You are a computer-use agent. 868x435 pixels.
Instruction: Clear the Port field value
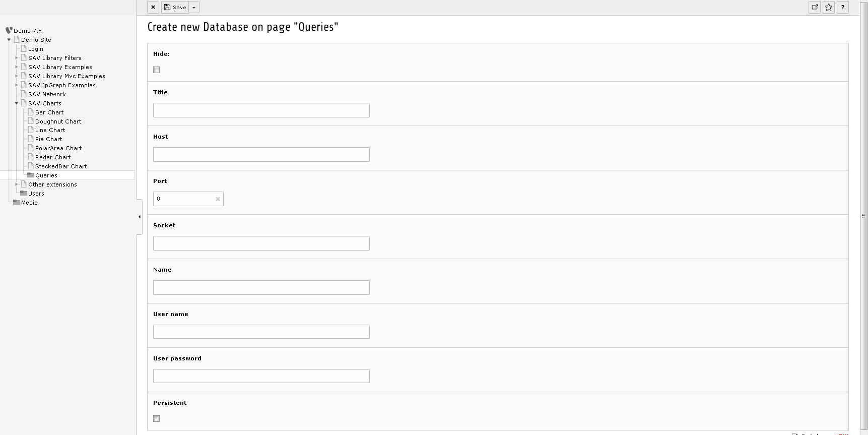click(218, 199)
